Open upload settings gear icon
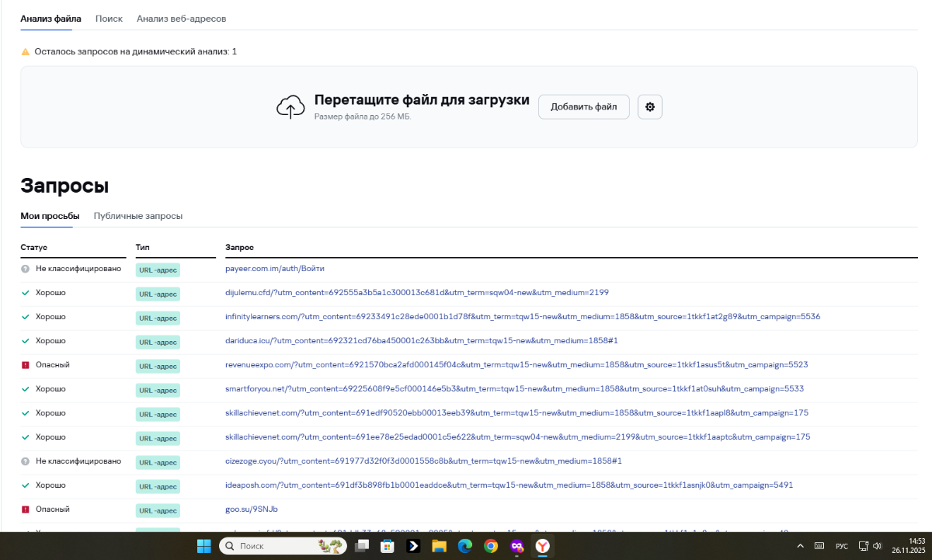 point(650,107)
